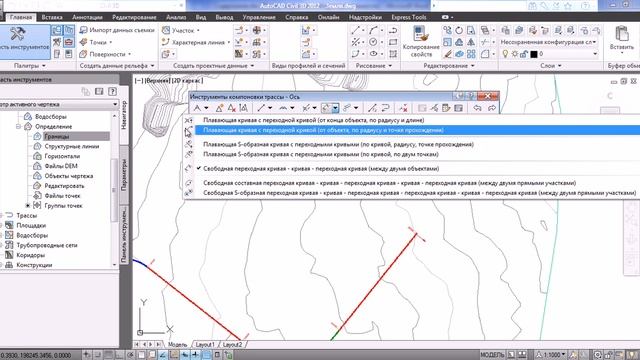This screenshot has width=640, height=360.
Task: Open the Express Tools tab
Action: point(409,18)
